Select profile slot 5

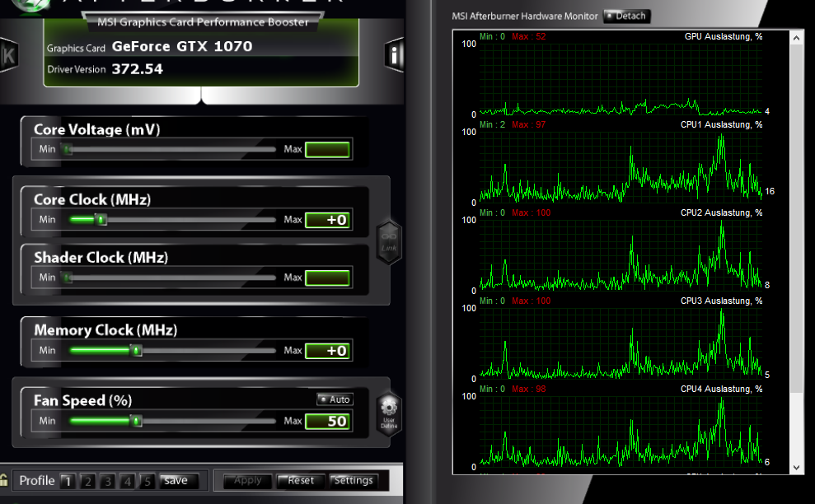[x=147, y=481]
